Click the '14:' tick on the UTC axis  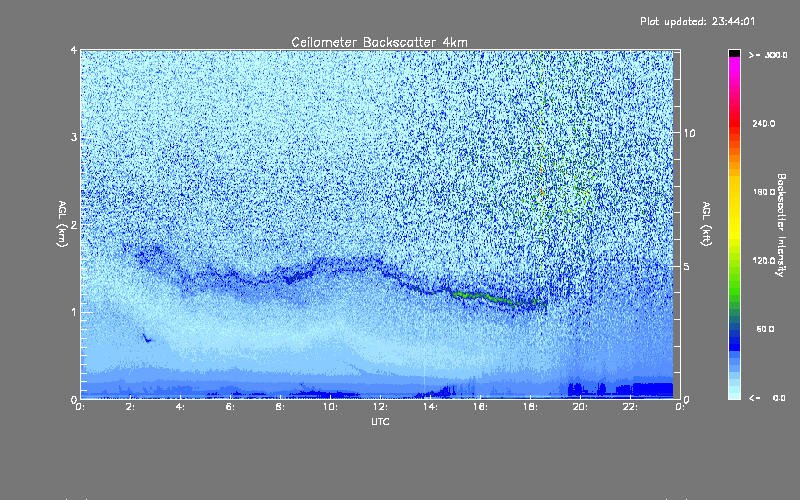pyautogui.click(x=430, y=407)
